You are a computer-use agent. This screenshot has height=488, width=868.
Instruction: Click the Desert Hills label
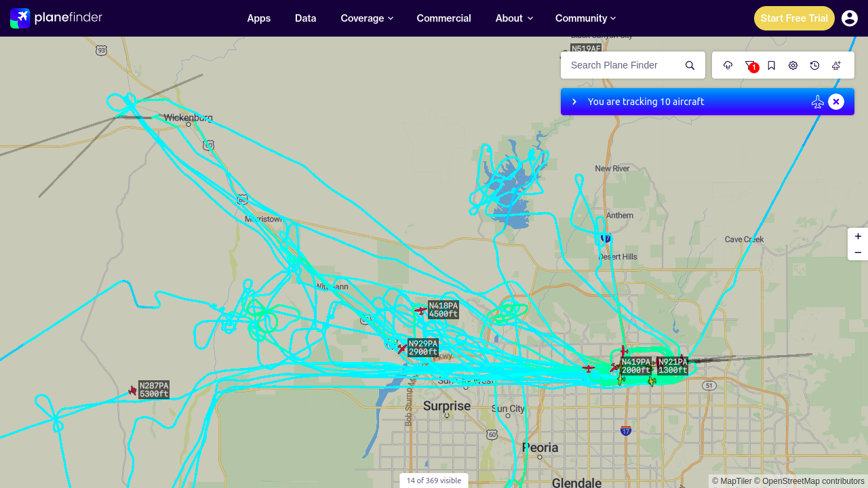tap(618, 257)
